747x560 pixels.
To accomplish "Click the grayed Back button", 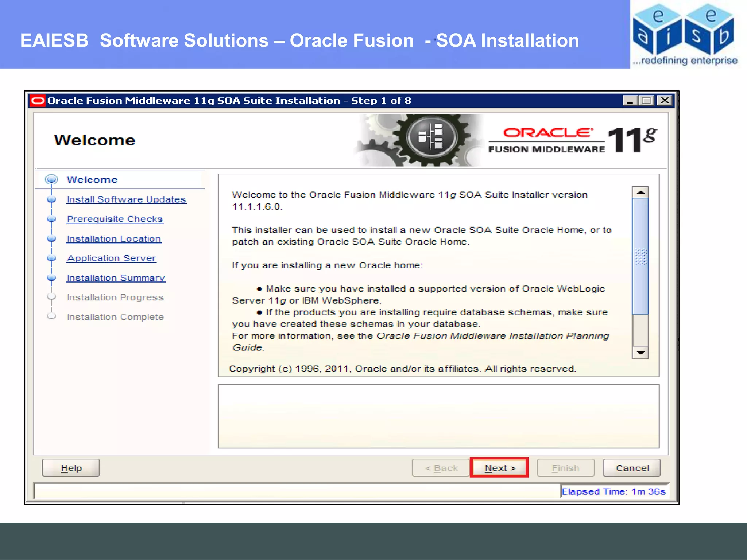I will (x=441, y=468).
